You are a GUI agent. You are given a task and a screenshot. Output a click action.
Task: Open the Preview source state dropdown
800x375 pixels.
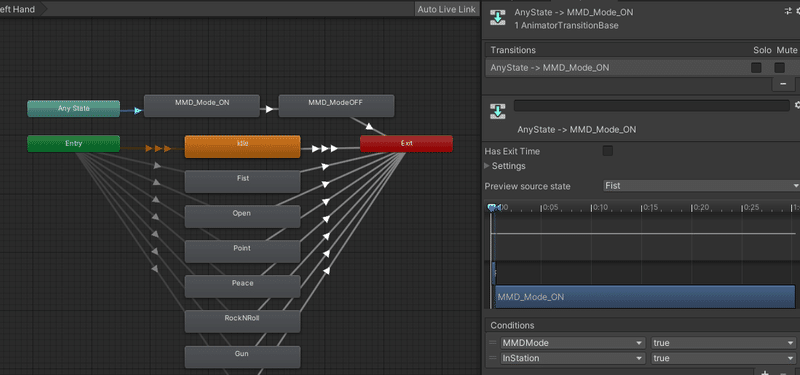point(701,186)
